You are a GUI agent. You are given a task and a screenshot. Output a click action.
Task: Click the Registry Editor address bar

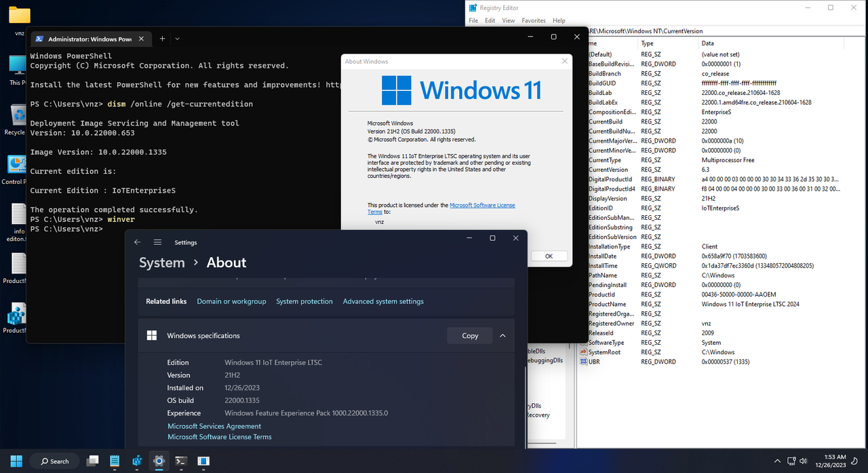(726, 31)
